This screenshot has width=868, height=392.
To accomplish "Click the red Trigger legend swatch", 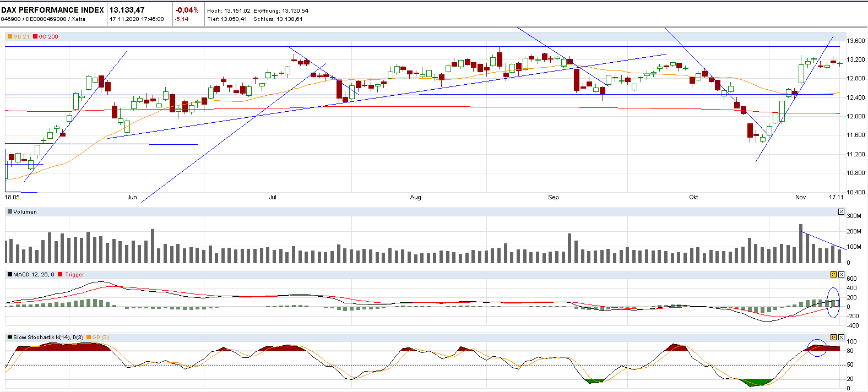I will (60, 275).
